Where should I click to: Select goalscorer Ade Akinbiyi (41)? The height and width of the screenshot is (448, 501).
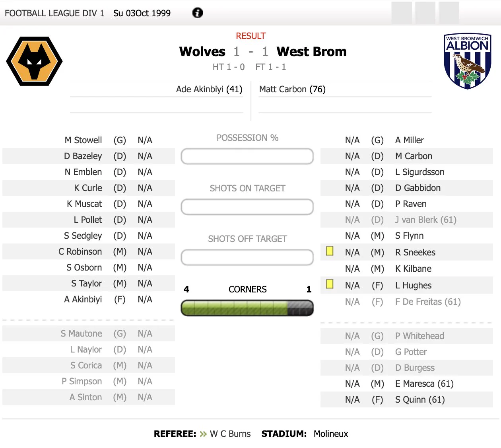click(x=209, y=89)
